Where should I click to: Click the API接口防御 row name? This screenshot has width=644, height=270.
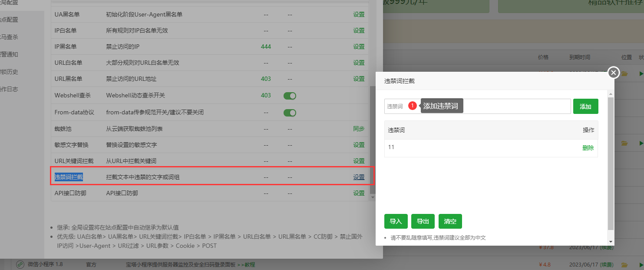70,193
